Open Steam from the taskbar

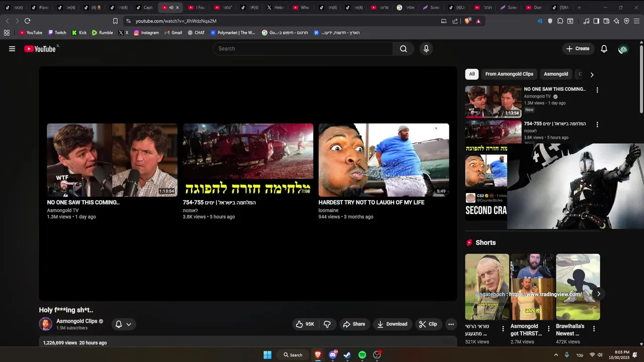(347, 355)
